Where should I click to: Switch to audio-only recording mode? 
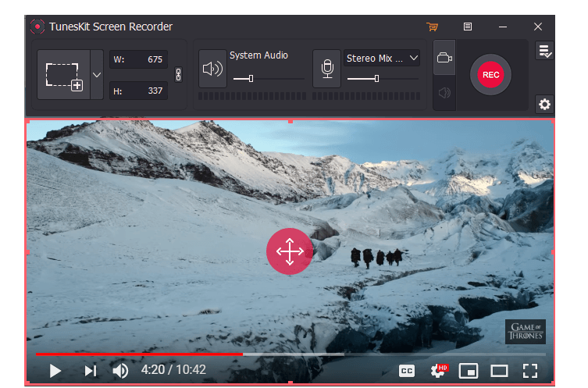[x=444, y=93]
